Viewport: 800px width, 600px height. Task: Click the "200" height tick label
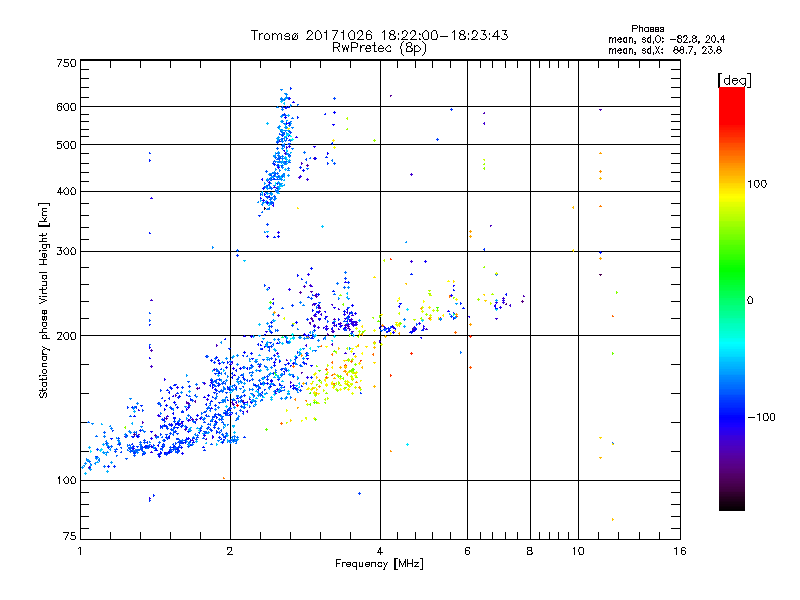66,336
